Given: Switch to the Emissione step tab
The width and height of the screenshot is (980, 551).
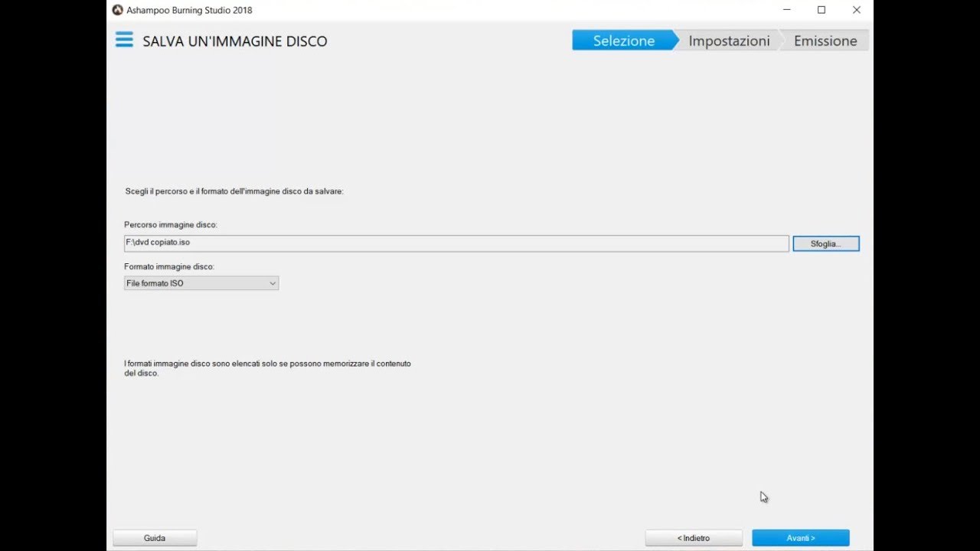Looking at the screenshot, I should click(825, 41).
